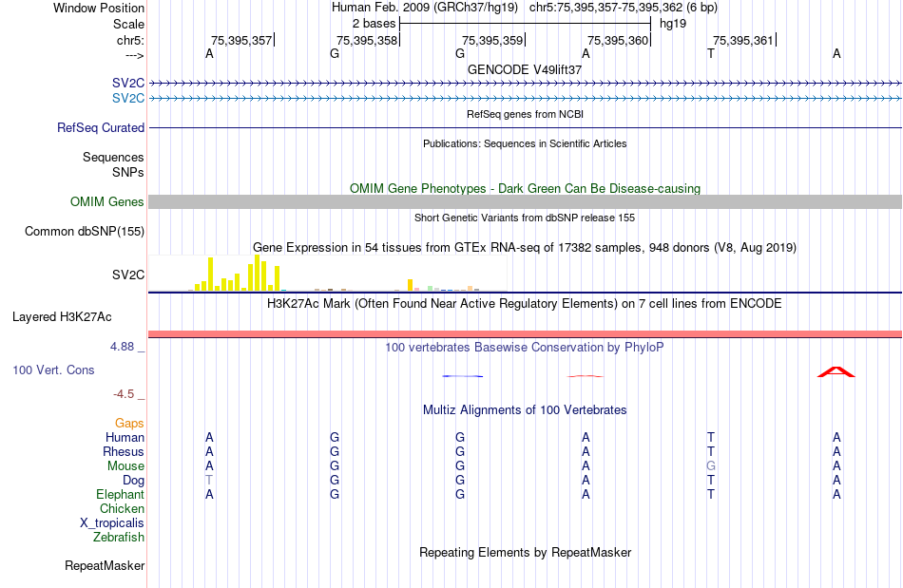Click the gray T base in Dog row
The image size is (903, 588).
point(209,480)
